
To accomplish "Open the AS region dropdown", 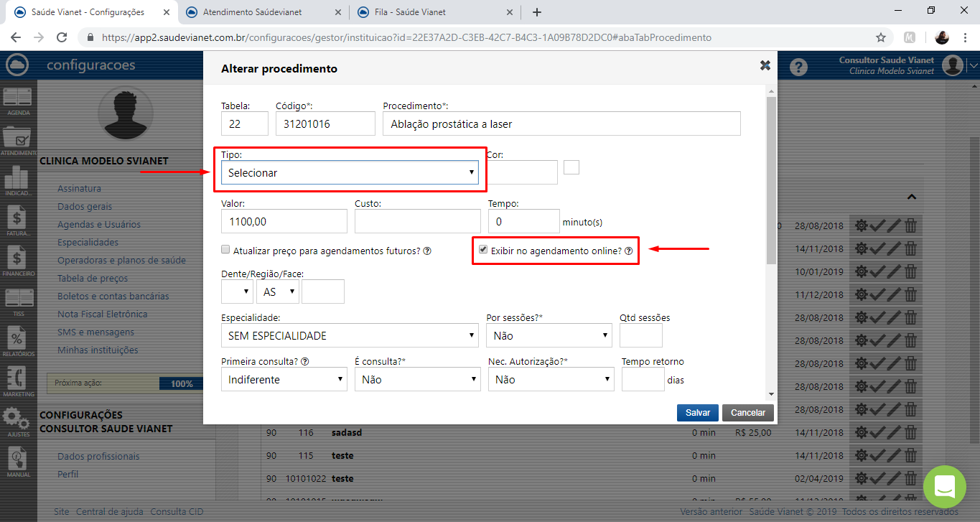I will pyautogui.click(x=278, y=292).
